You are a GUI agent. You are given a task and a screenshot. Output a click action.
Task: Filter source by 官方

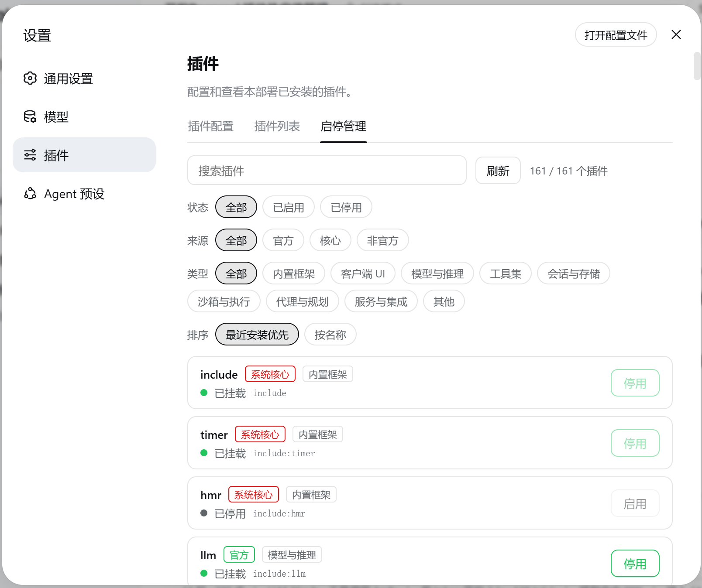pos(283,240)
